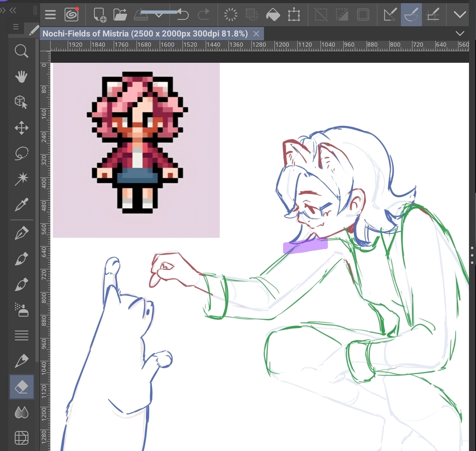
Task: Select the Zoom magnifier tool
Action: tap(21, 51)
